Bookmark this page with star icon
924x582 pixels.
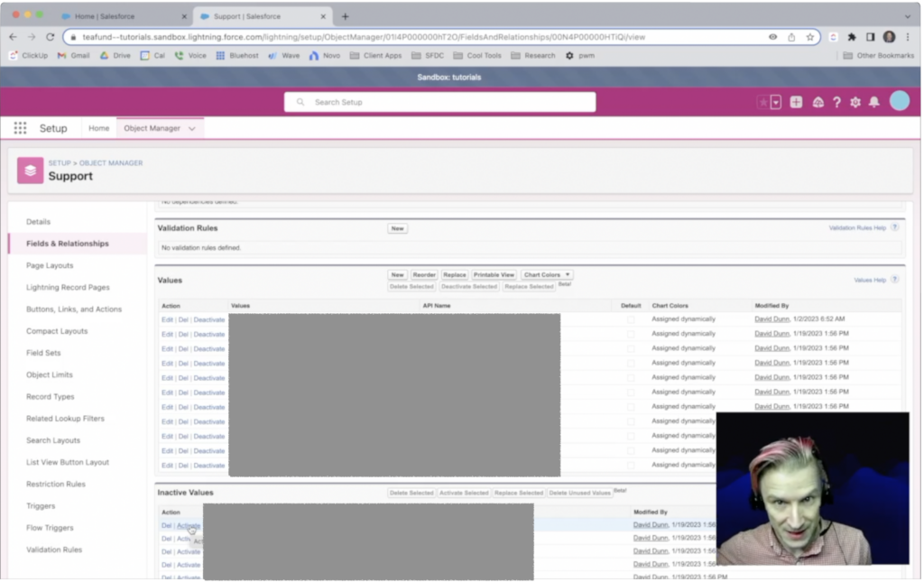pos(810,36)
